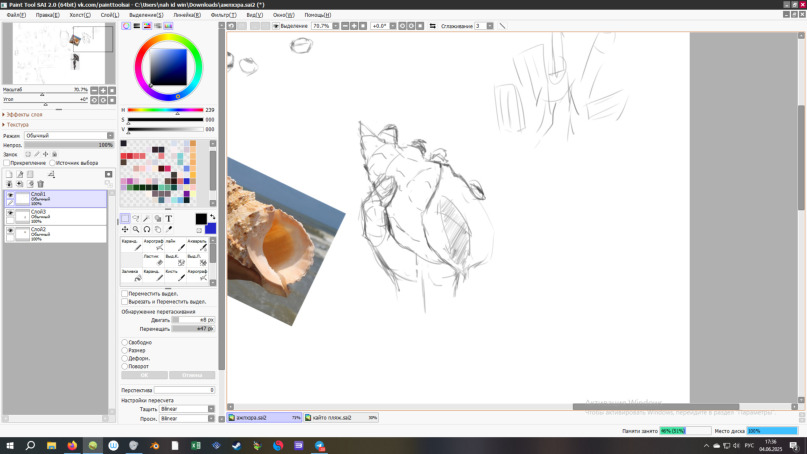Choose the Eyedropper color picker tool
Screen dimensions: 807x454
tap(169, 229)
